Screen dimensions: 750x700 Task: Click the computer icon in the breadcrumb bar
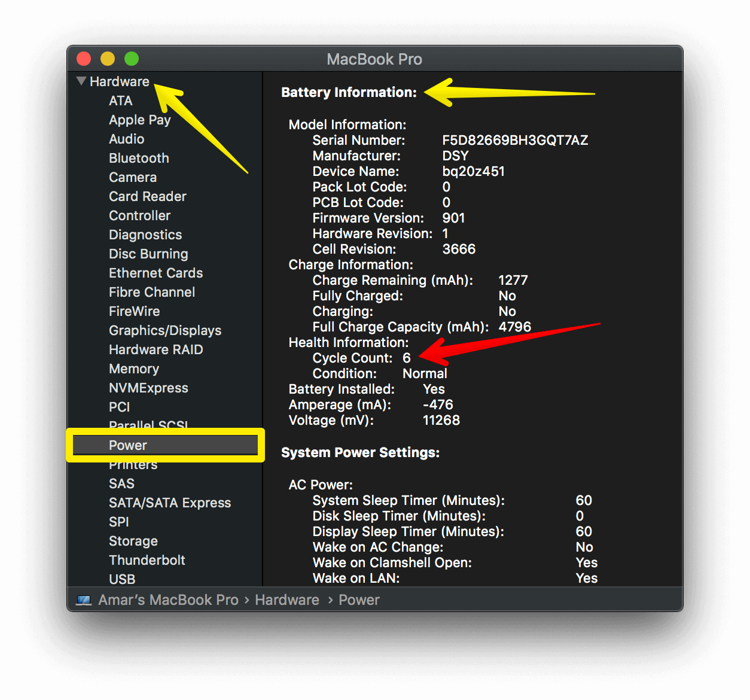pos(84,599)
